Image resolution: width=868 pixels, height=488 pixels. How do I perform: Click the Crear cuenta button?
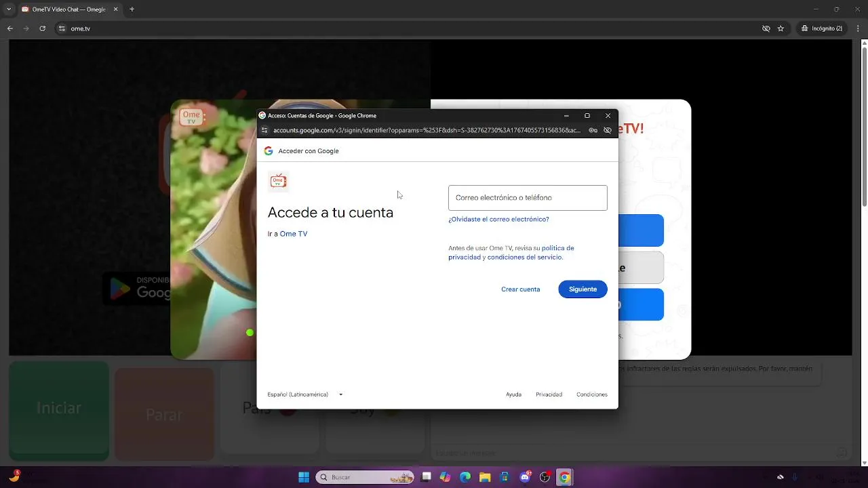pyautogui.click(x=521, y=289)
